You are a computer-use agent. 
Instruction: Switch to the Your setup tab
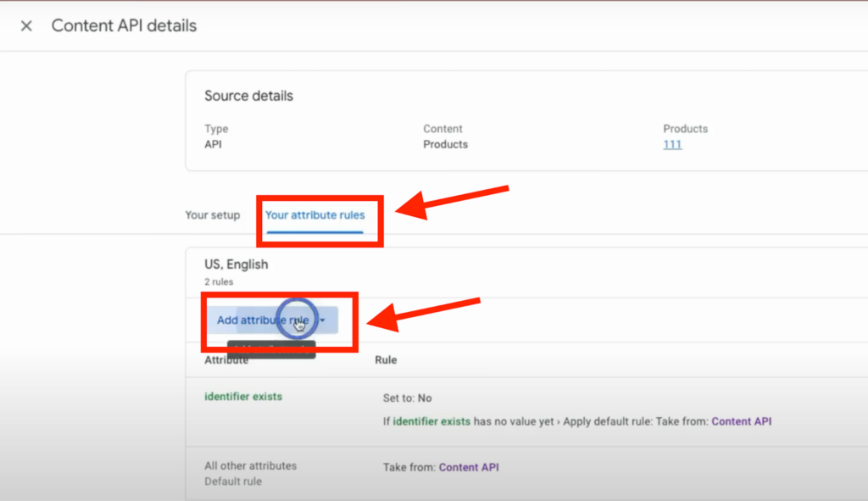(x=213, y=215)
